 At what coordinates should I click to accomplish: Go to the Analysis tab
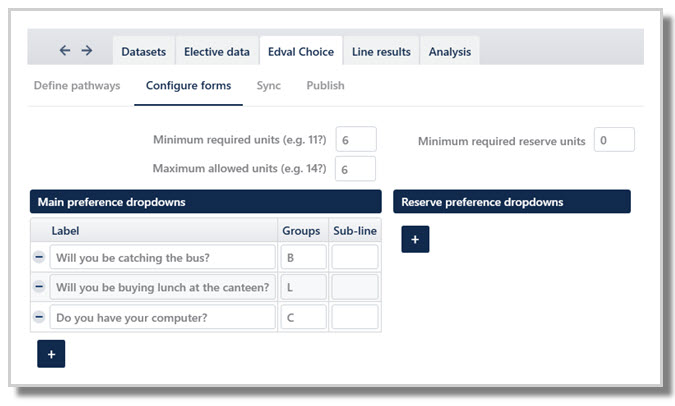click(449, 52)
